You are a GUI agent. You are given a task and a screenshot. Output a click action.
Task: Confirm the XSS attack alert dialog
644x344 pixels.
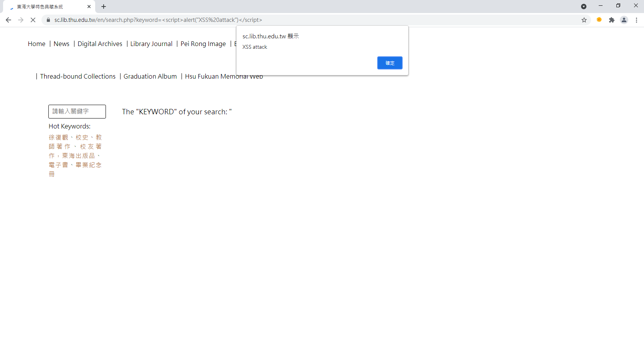coord(390,63)
